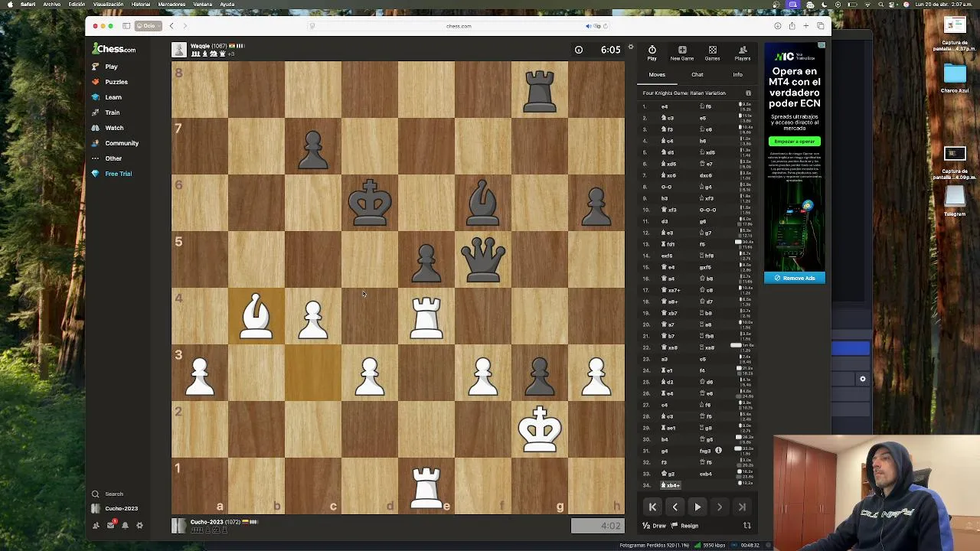Image resolution: width=980 pixels, height=551 pixels.
Task: Open the Safari Share button
Action: click(x=792, y=26)
